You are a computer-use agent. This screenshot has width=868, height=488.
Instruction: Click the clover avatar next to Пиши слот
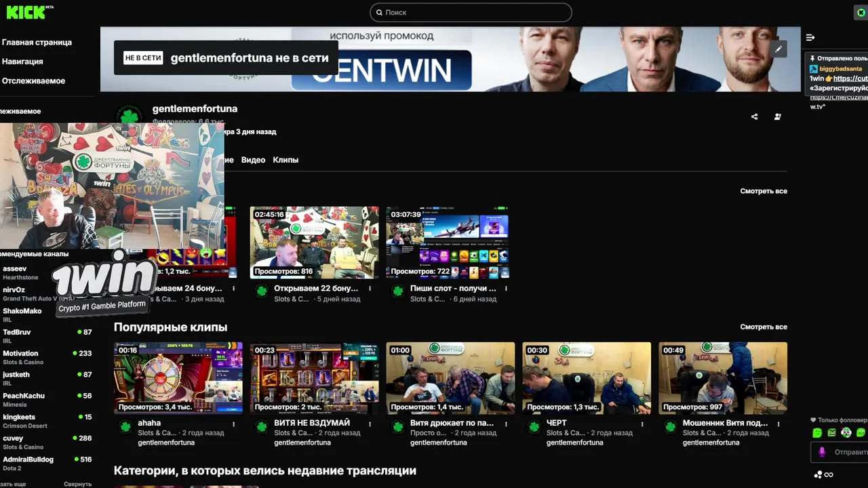pyautogui.click(x=397, y=291)
